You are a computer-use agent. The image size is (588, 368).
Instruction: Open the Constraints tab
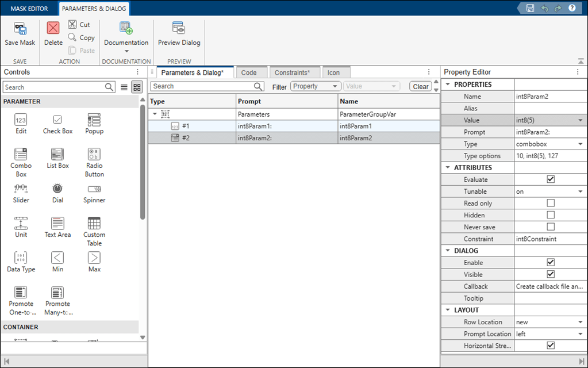tap(292, 72)
